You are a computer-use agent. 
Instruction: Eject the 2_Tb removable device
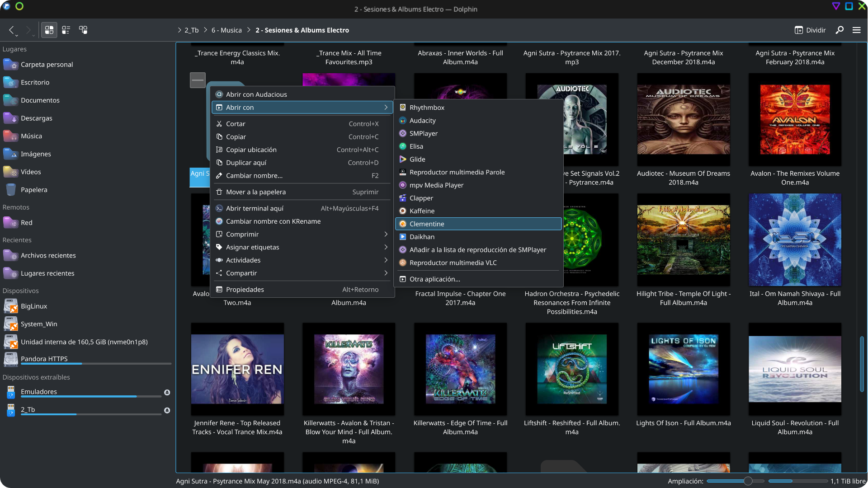click(167, 410)
